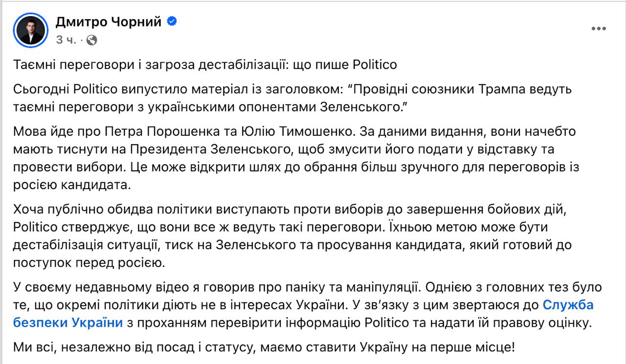The height and width of the screenshot is (364, 626).
Task: Click the word "Служба" in the blue link
Action: pos(568,305)
